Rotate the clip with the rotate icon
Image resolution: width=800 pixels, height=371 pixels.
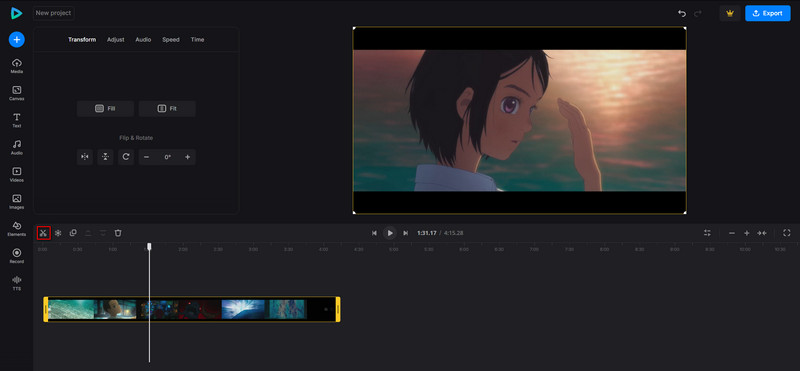coord(126,157)
